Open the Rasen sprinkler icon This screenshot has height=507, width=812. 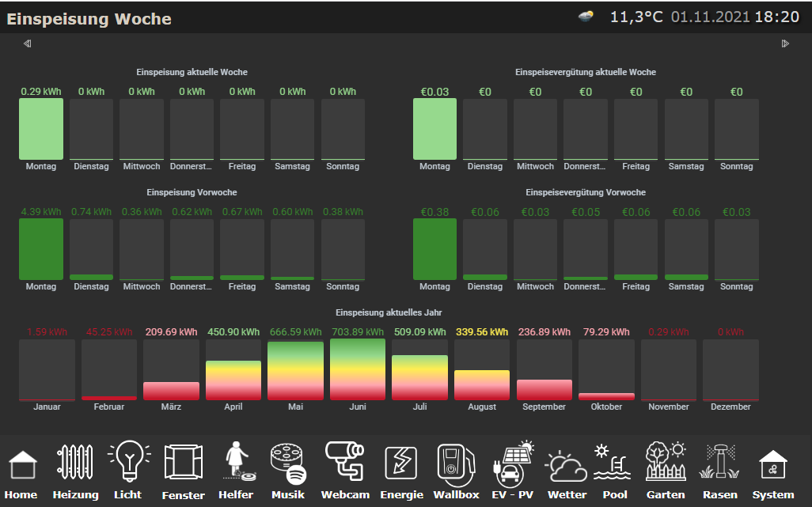[720, 461]
